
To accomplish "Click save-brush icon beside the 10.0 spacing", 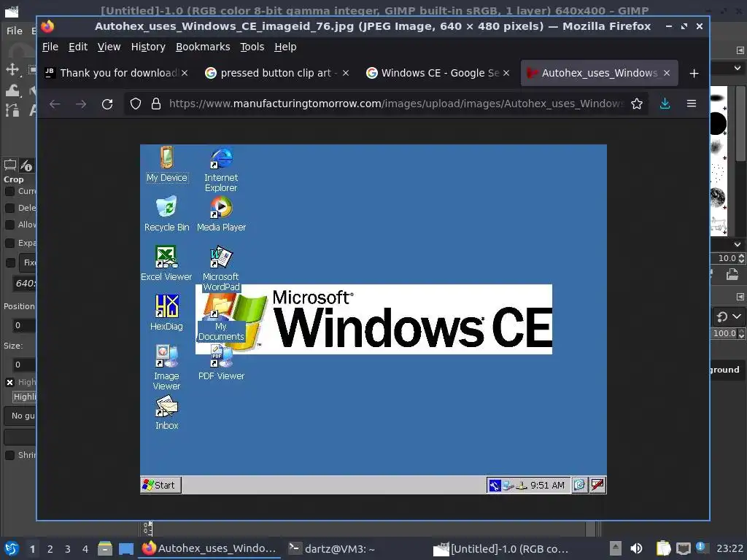I will tap(732, 275).
